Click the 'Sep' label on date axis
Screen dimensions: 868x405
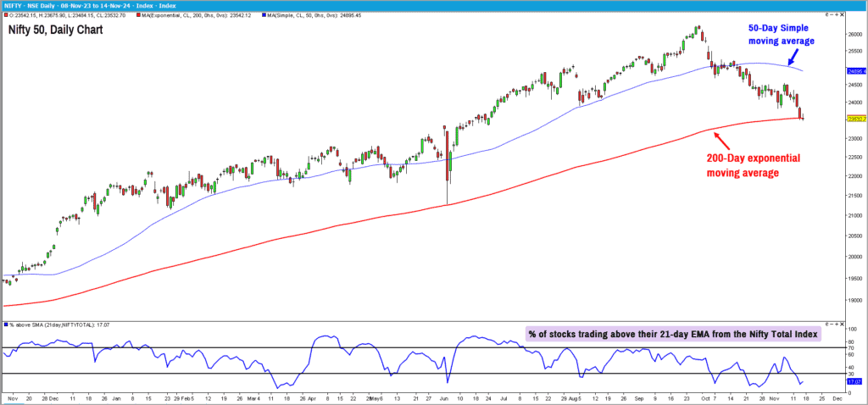coord(640,398)
